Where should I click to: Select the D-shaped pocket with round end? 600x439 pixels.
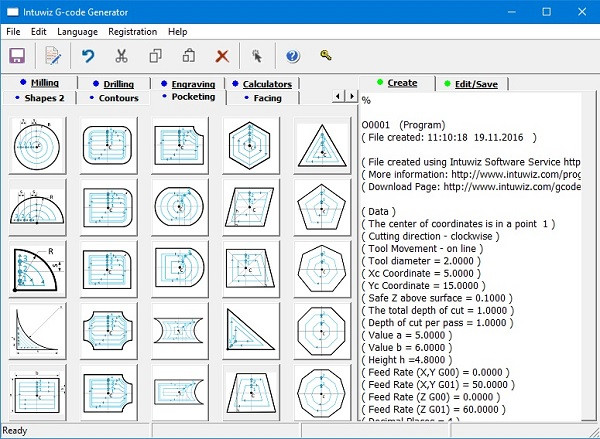(x=179, y=269)
